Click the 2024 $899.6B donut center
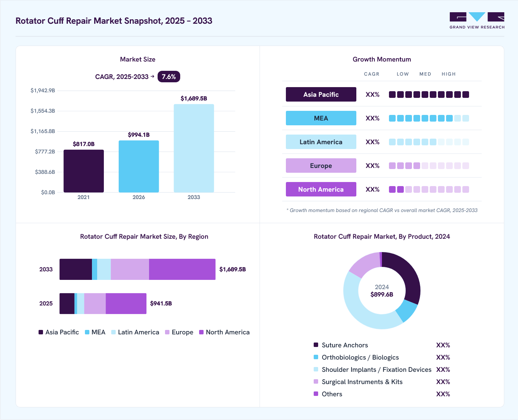The width and height of the screenshot is (518, 420). pos(382,291)
